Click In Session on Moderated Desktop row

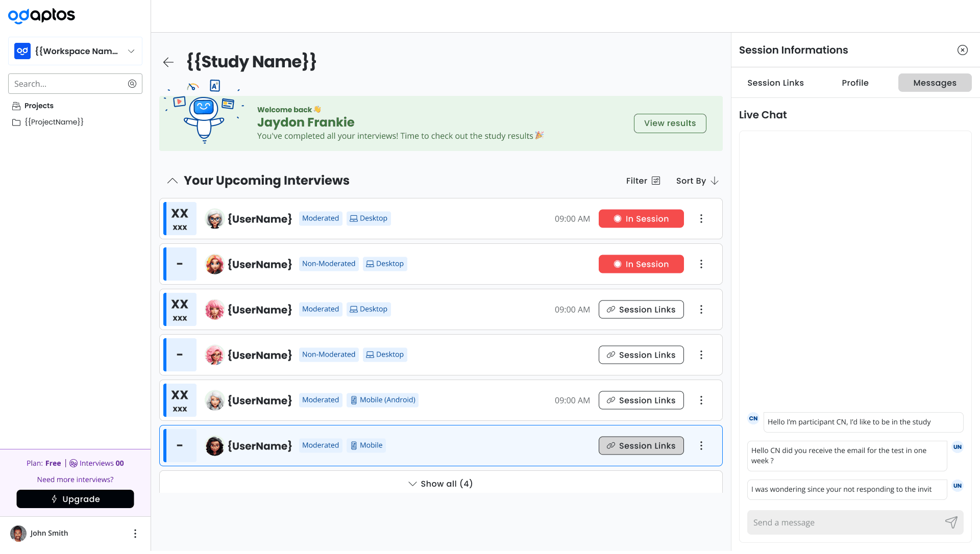point(641,219)
